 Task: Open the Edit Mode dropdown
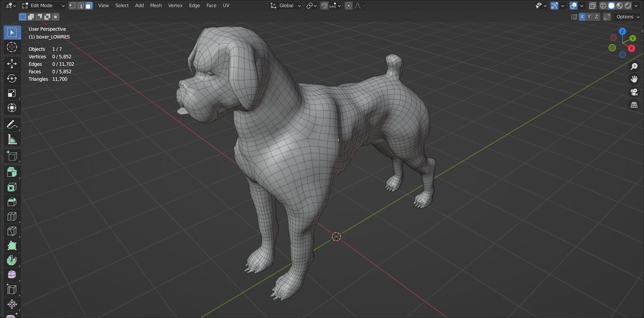43,5
